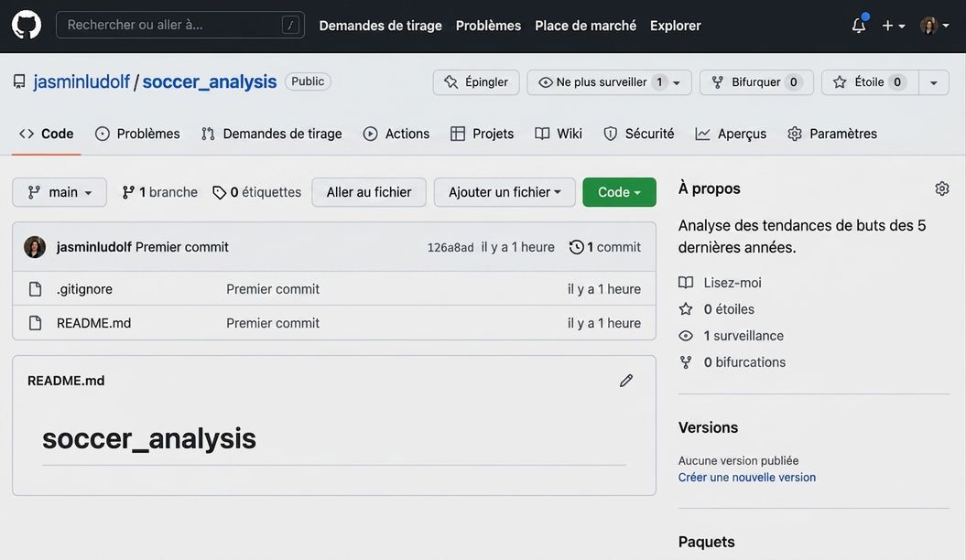966x560 pixels.
Task: Open 'Premier commit' message in commit header
Action: (181, 247)
